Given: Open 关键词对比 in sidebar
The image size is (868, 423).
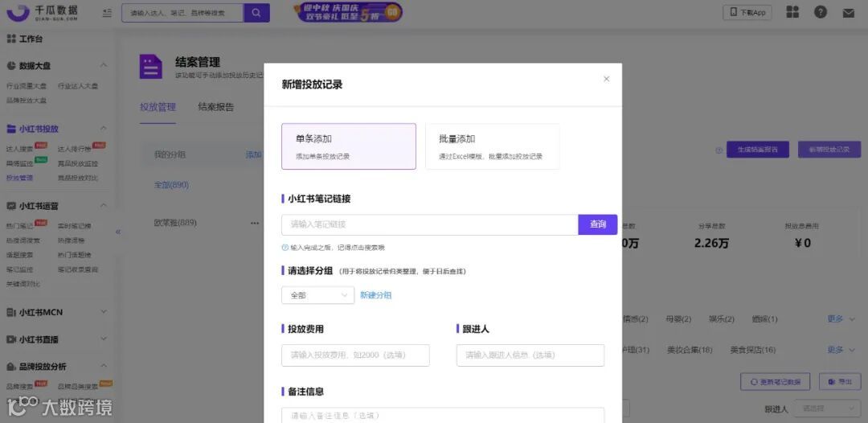Looking at the screenshot, I should click(x=23, y=284).
